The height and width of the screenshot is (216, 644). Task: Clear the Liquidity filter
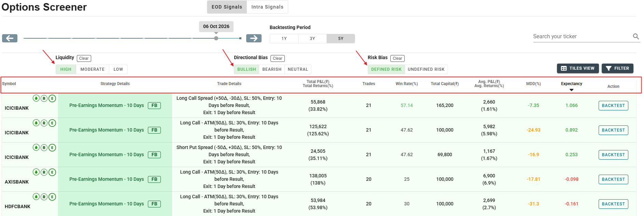[84, 58]
